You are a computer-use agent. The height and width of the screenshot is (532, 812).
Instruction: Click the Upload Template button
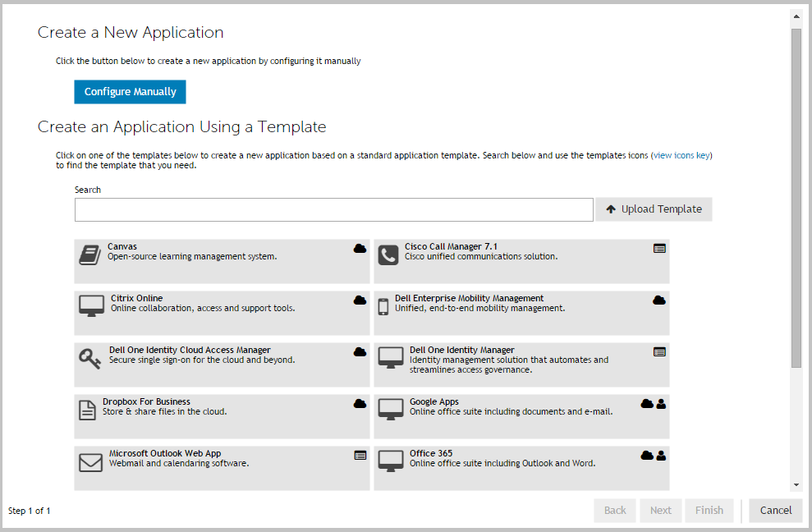click(x=654, y=209)
